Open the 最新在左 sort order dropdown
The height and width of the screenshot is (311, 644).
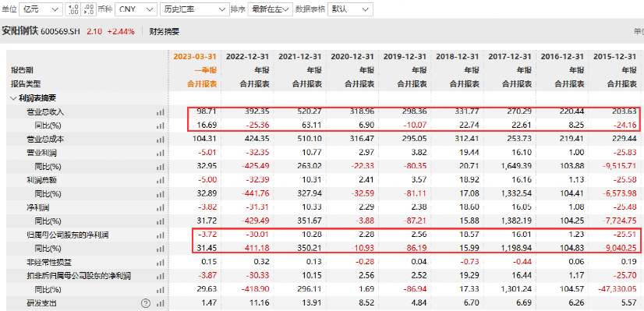(x=271, y=9)
